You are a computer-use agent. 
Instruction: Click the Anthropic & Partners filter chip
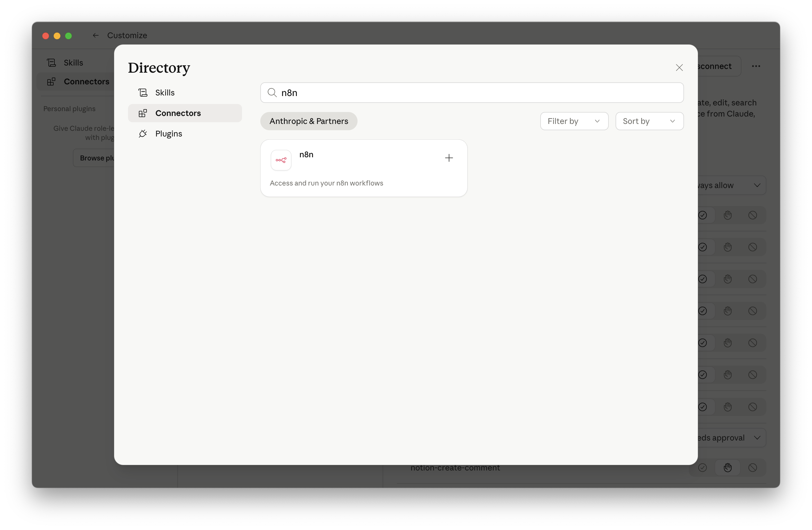pyautogui.click(x=308, y=121)
